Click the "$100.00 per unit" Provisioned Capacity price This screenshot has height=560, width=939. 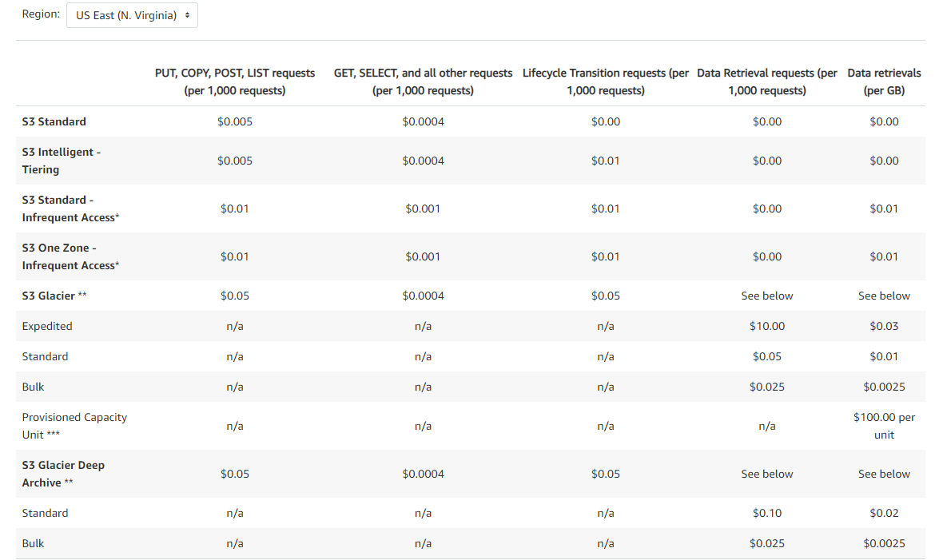884,426
